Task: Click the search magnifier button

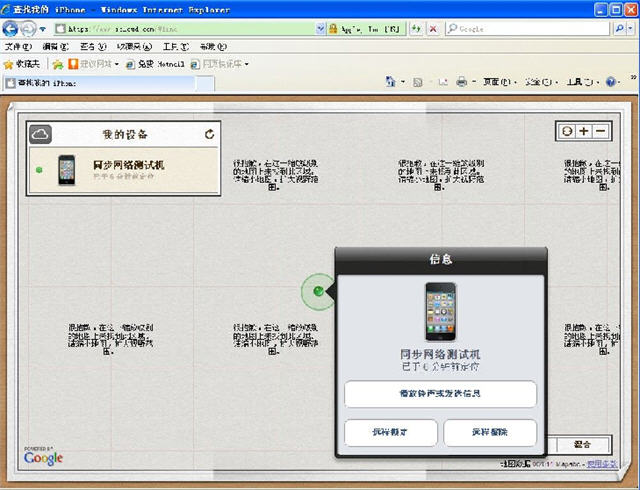Action: click(619, 29)
